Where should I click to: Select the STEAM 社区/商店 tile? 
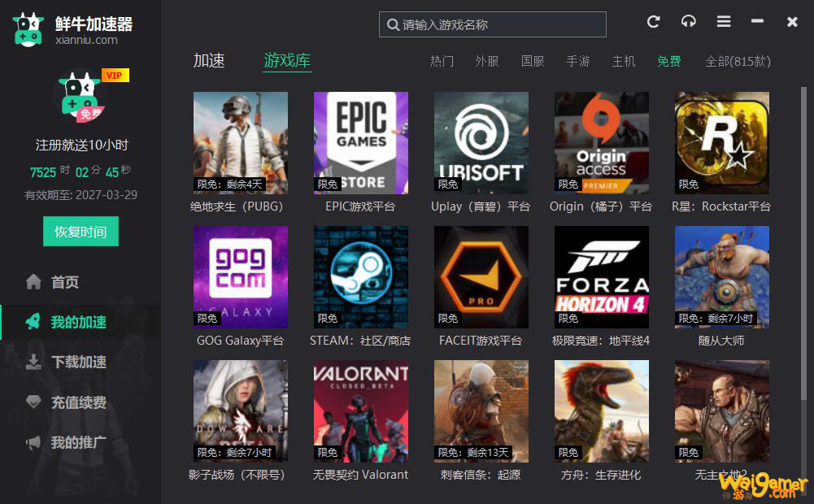[361, 276]
